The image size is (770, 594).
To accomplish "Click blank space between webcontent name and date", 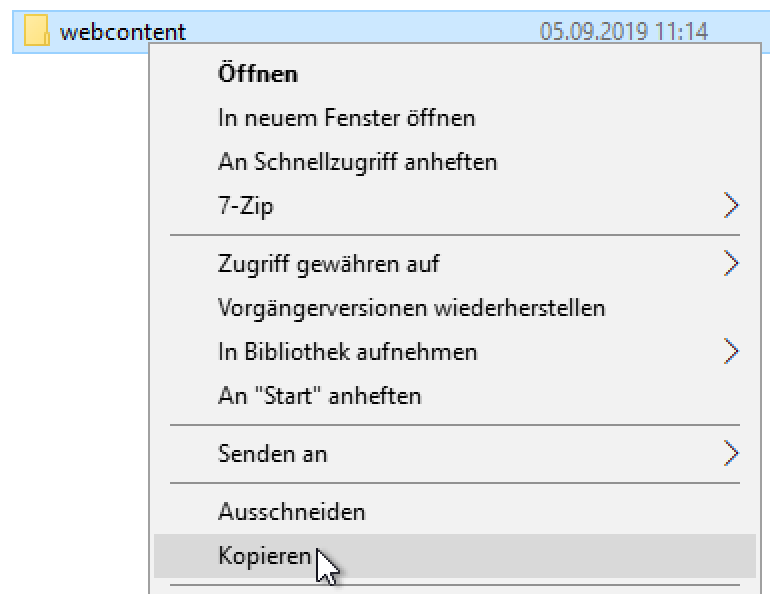I will 360,32.
